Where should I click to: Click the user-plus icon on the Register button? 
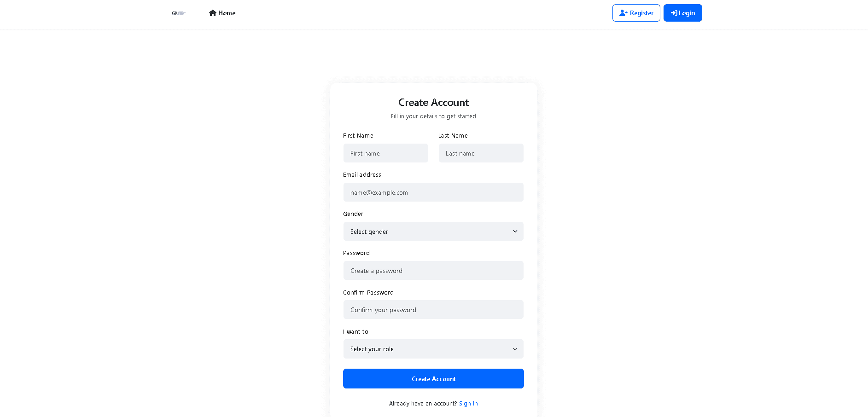point(623,13)
